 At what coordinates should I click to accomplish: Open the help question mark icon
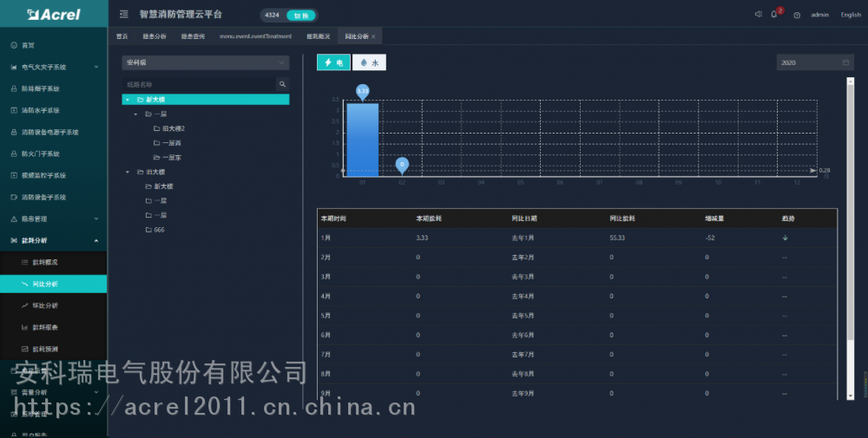pos(797,15)
